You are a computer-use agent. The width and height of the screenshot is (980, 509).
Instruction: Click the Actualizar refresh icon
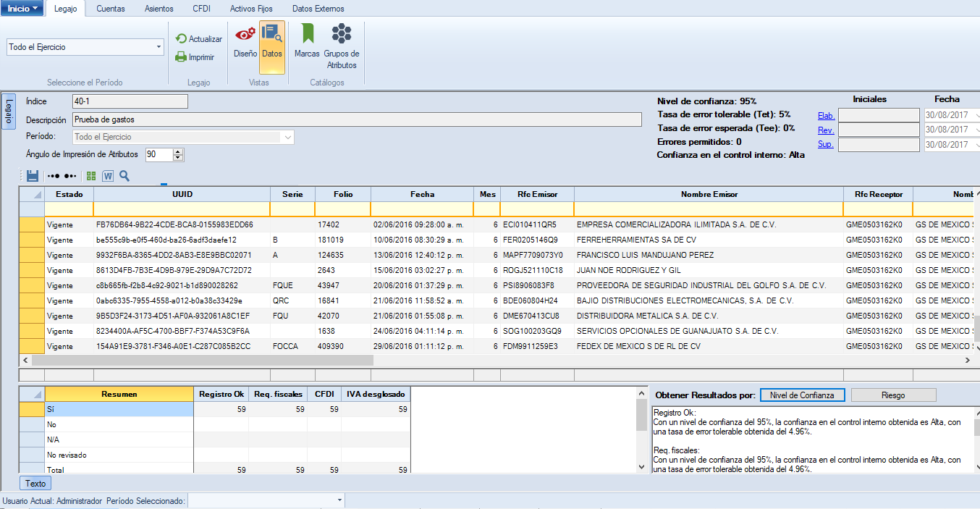(x=181, y=39)
